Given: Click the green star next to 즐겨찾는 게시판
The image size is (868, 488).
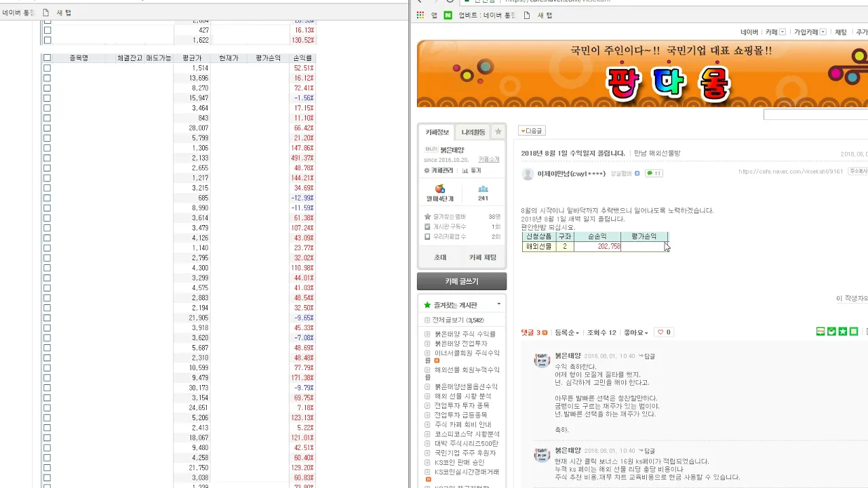Looking at the screenshot, I should (x=427, y=306).
